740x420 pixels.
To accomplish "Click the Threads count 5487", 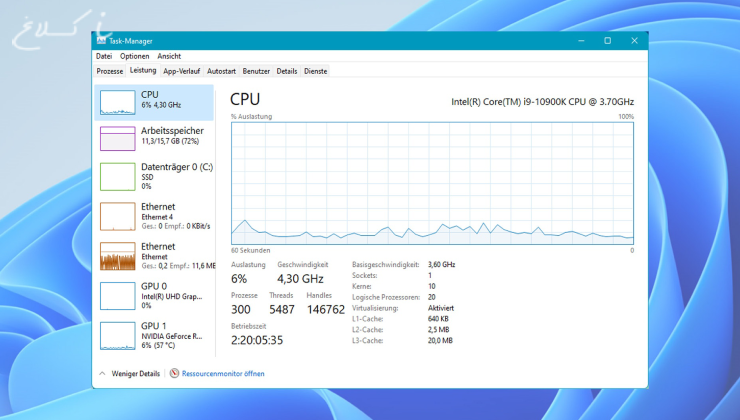I will coord(282,310).
